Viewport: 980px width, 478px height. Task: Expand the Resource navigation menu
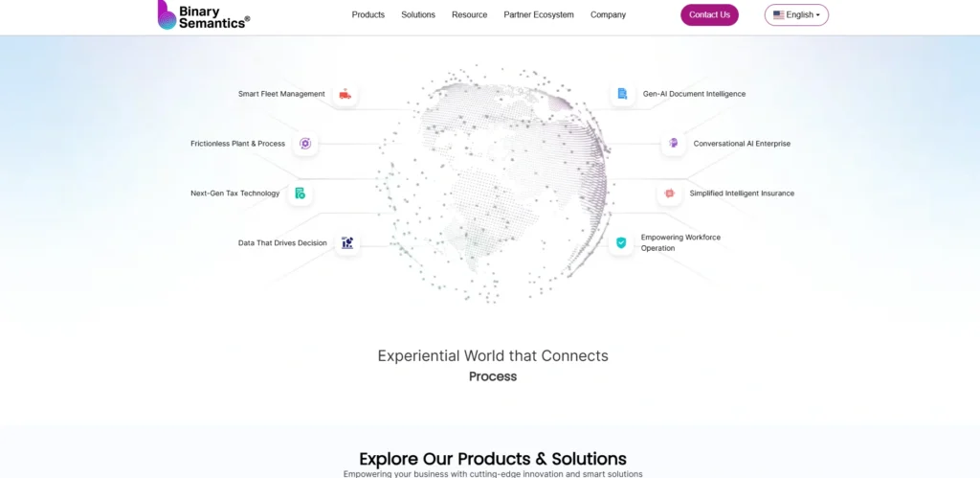[469, 15]
